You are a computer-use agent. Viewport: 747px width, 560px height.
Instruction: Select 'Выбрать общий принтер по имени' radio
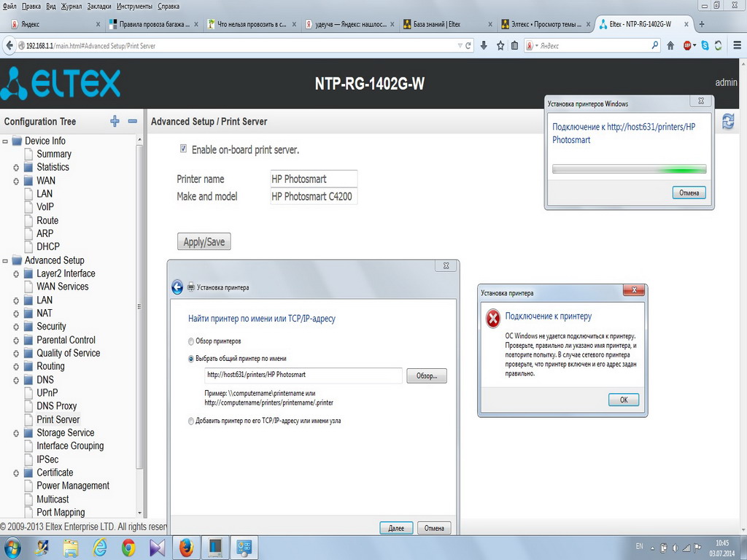[191, 359]
